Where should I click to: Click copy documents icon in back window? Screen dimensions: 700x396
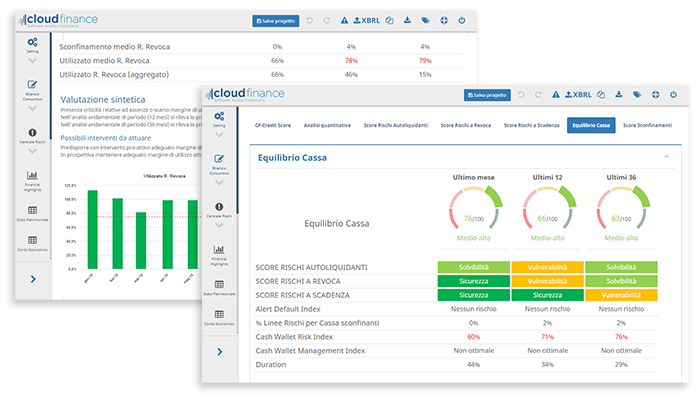coord(389,21)
